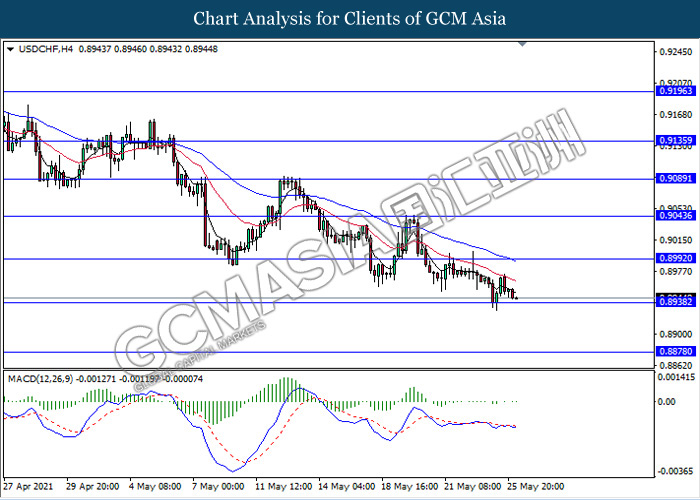
Task: Click the 21 May 08:00 time label
Action: tap(473, 486)
